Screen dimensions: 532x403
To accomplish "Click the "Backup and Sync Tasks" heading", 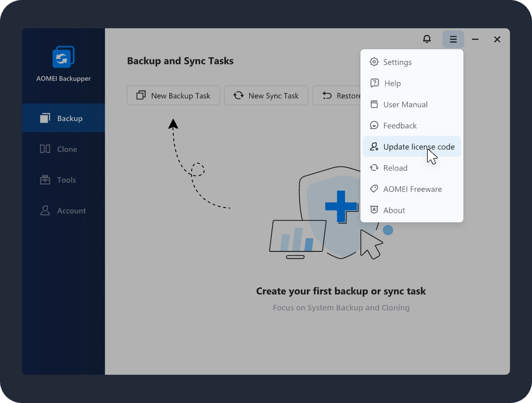I will [x=180, y=61].
